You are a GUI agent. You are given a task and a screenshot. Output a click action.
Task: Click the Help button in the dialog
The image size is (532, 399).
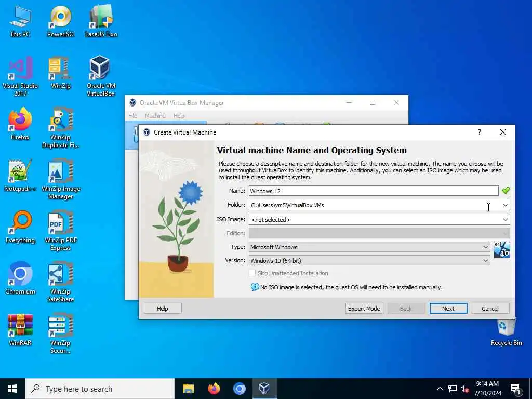point(163,309)
